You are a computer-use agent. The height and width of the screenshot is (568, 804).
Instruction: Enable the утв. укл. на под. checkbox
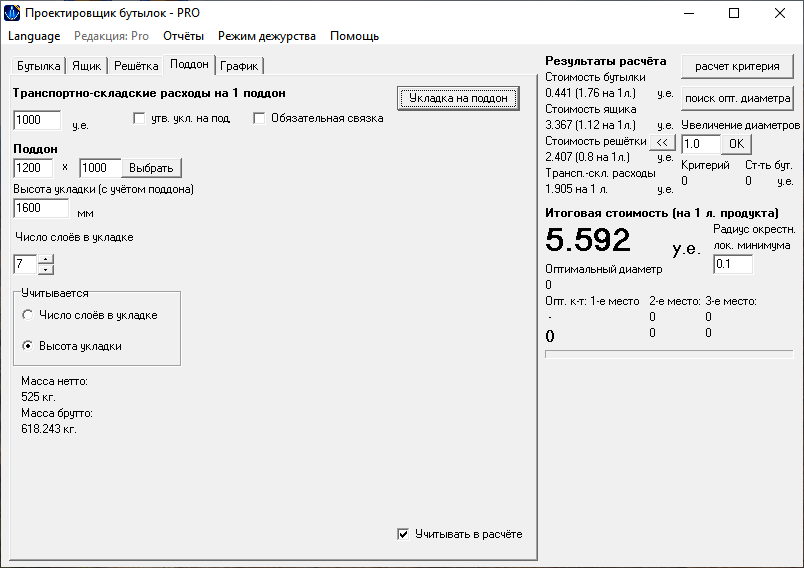pos(139,118)
